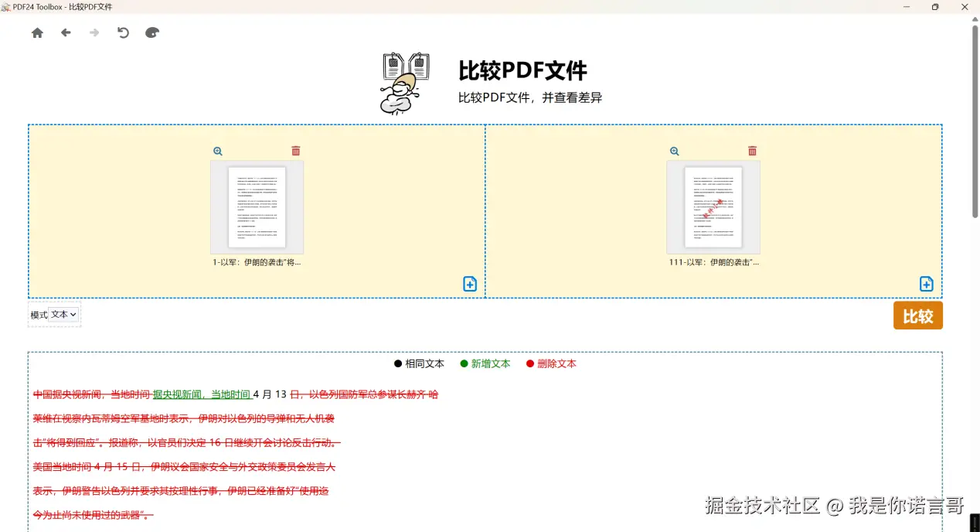The image size is (980, 532).
Task: Open the theme palette icon
Action: [x=152, y=33]
